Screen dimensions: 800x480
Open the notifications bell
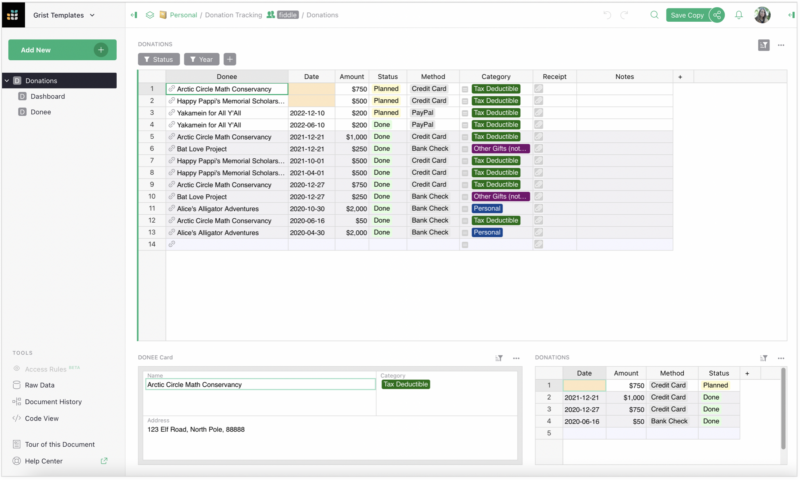pyautogui.click(x=739, y=15)
